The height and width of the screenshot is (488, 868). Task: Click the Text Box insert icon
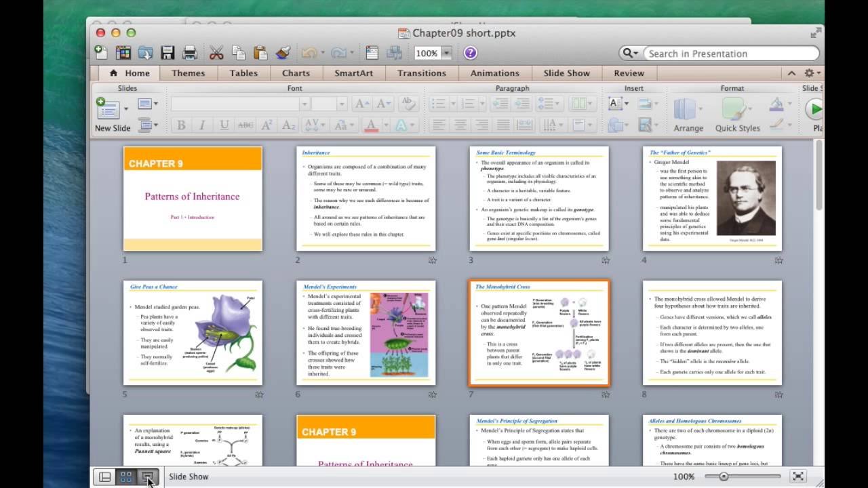615,103
